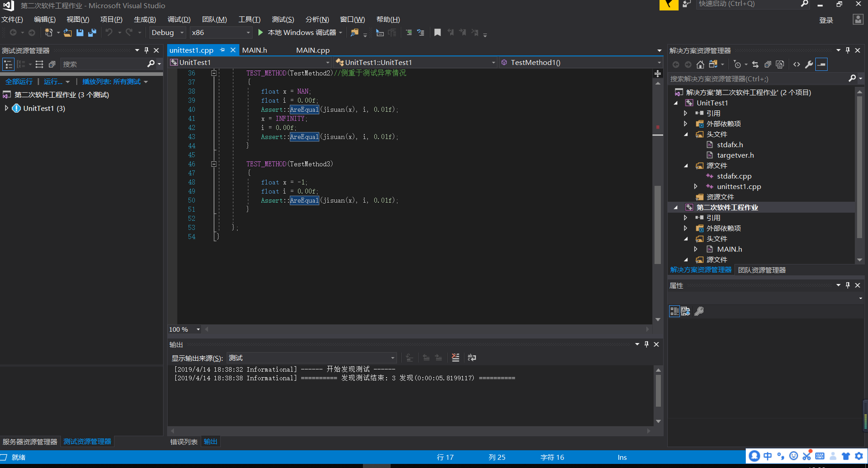Click the 运行... link in Test Explorer
This screenshot has height=468, width=868.
pos(53,81)
